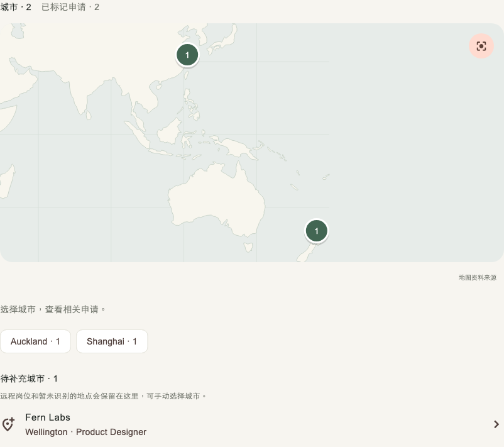Select the Shanghai map cluster marker
504x447 pixels.
click(x=187, y=55)
